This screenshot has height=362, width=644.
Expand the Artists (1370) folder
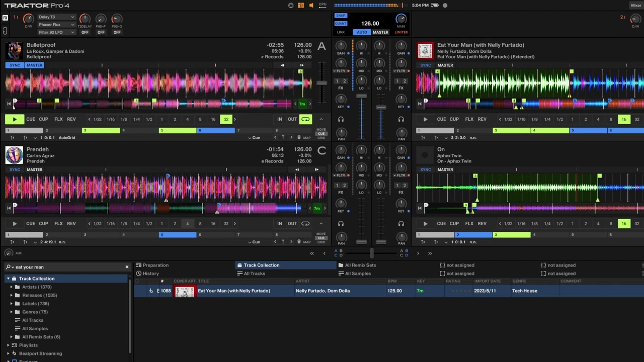[12, 287]
